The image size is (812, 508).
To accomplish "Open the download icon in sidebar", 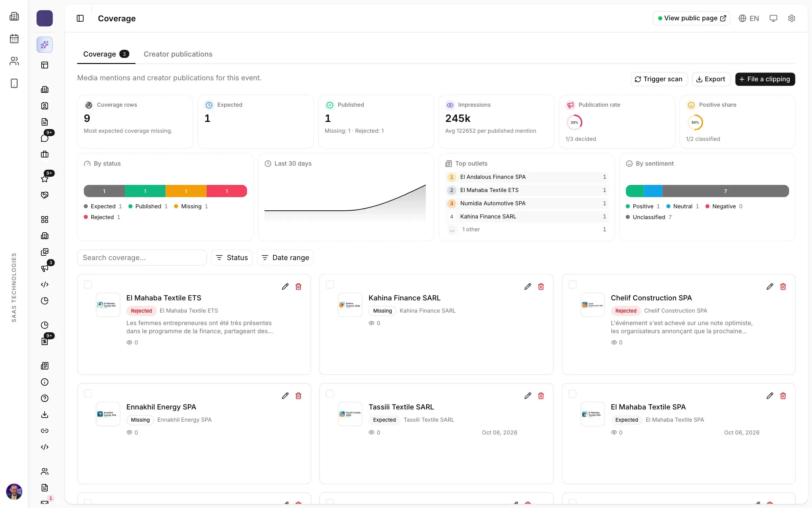I will [x=45, y=415].
